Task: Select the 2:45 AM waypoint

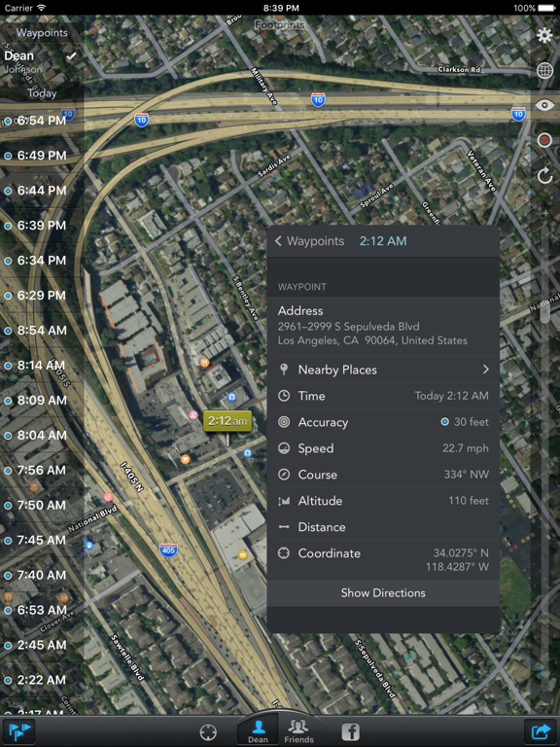Action: [x=42, y=645]
